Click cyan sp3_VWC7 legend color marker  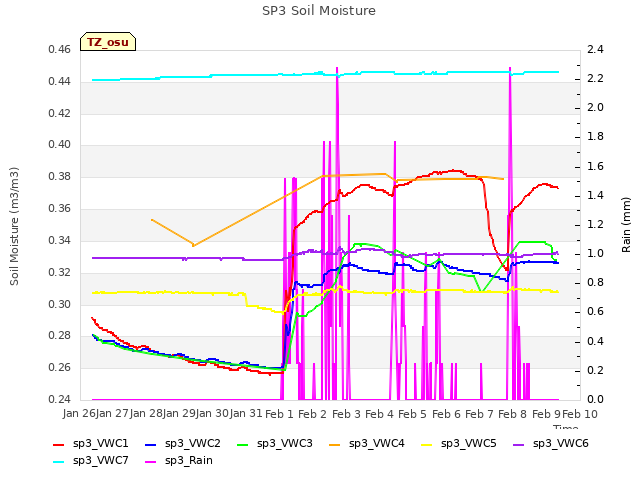[x=59, y=462]
